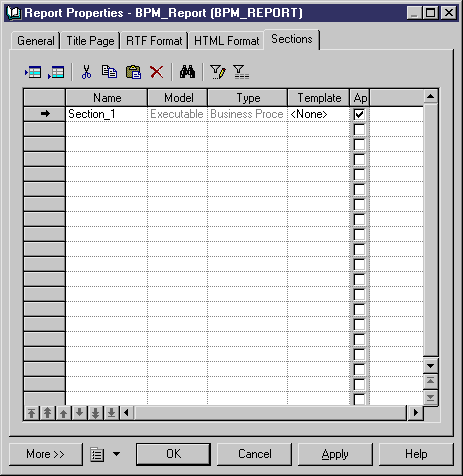Click the Insert a Row toolbar icon

click(33, 72)
